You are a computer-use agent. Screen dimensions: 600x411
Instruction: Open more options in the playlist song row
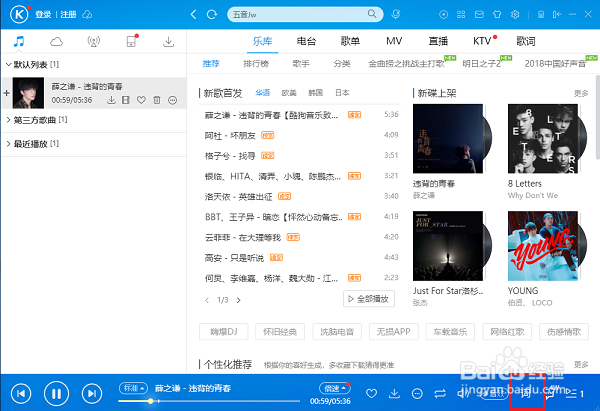173,100
